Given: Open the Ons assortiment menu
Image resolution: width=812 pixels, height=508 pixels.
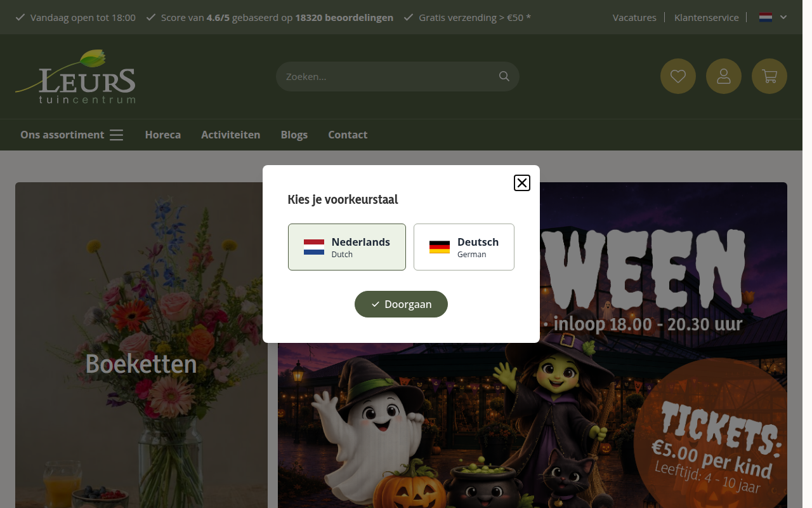Looking at the screenshot, I should [72, 135].
